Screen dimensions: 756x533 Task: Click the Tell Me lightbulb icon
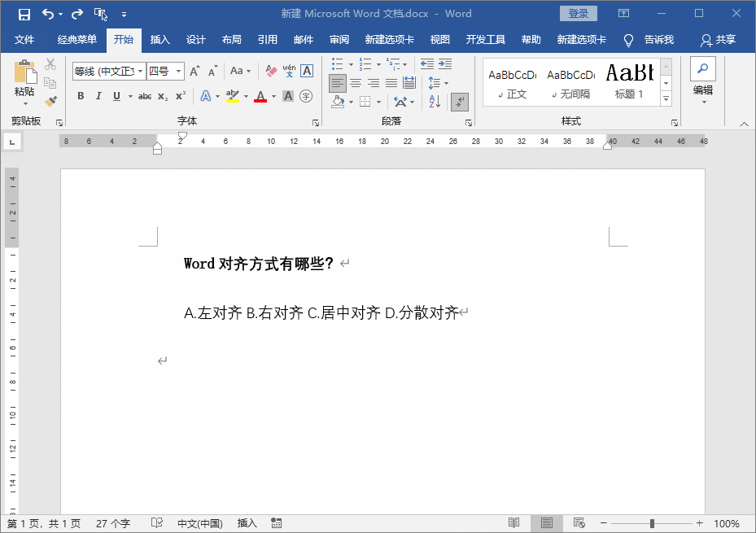pos(628,40)
